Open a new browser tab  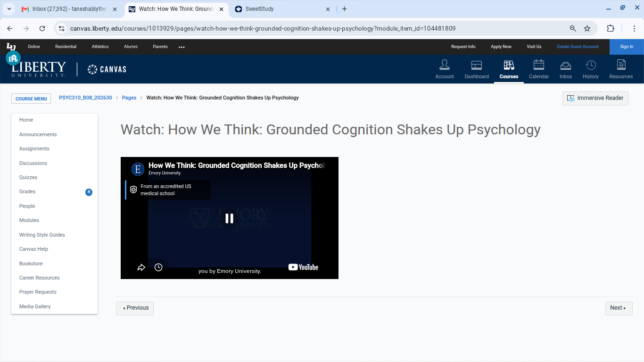click(x=344, y=9)
